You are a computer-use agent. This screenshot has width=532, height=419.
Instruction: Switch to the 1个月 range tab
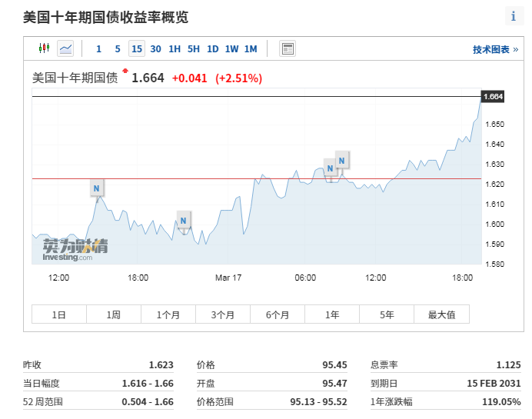click(168, 314)
